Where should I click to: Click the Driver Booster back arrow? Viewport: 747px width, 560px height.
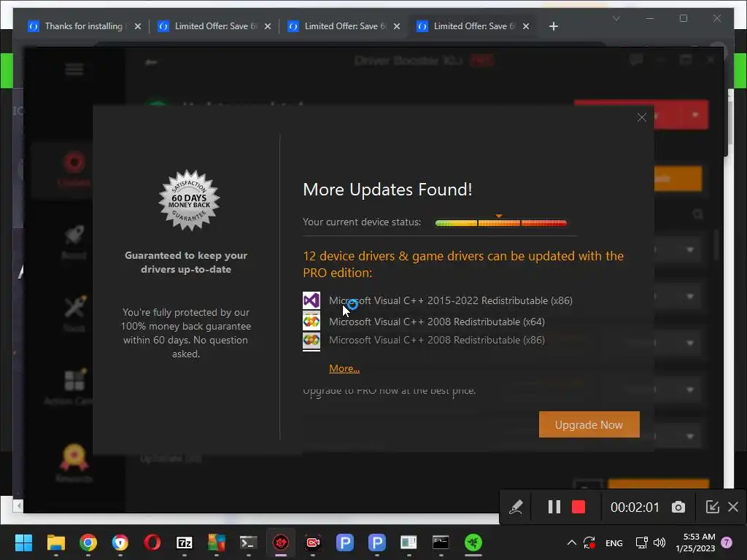point(151,62)
